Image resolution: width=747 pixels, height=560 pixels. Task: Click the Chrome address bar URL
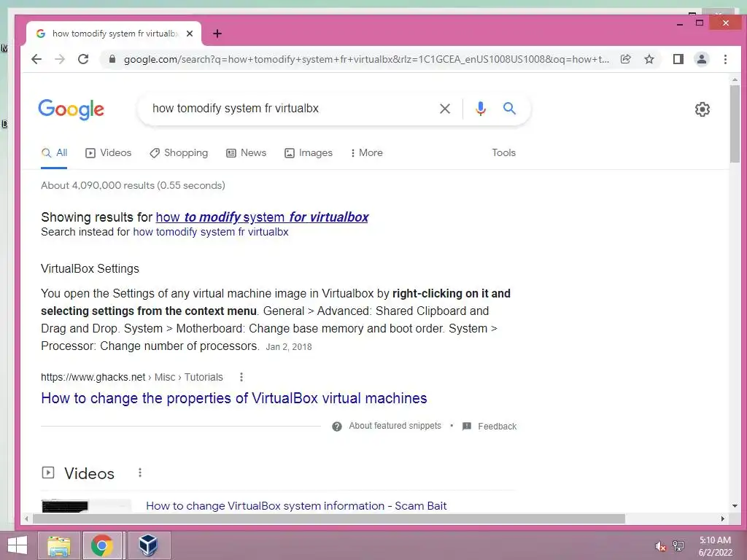[x=366, y=59]
